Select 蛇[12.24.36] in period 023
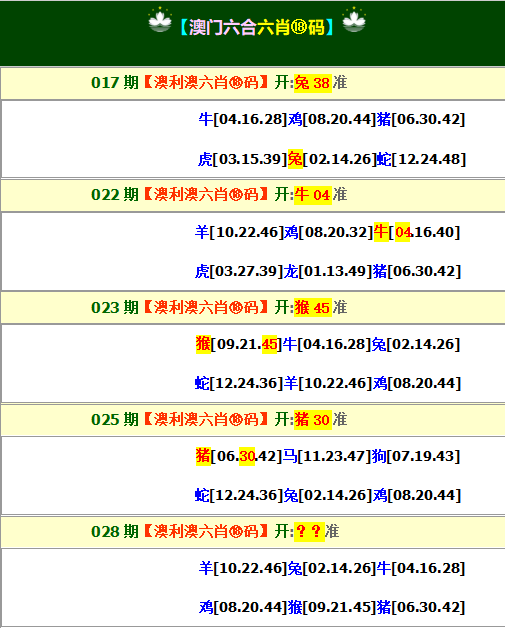The image size is (505, 628). pyautogui.click(x=239, y=383)
